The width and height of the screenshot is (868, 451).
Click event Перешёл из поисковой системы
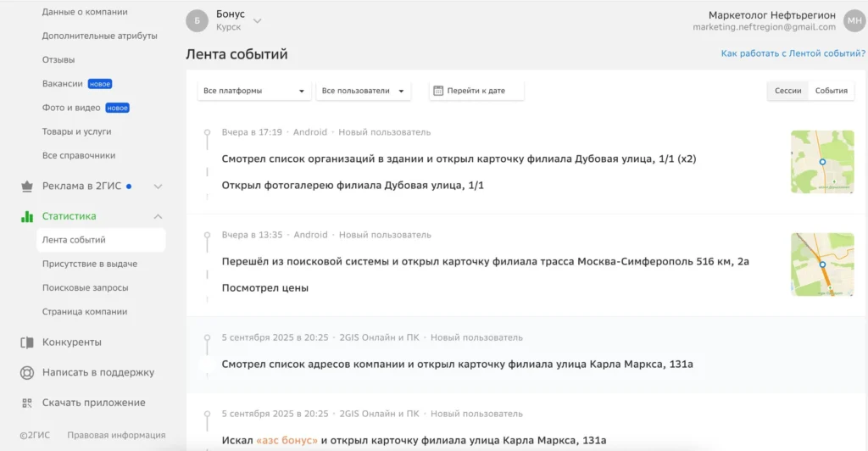point(486,261)
